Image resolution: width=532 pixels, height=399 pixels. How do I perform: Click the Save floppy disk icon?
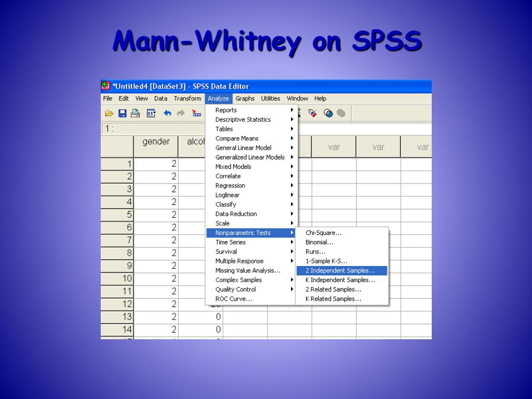coord(122,113)
